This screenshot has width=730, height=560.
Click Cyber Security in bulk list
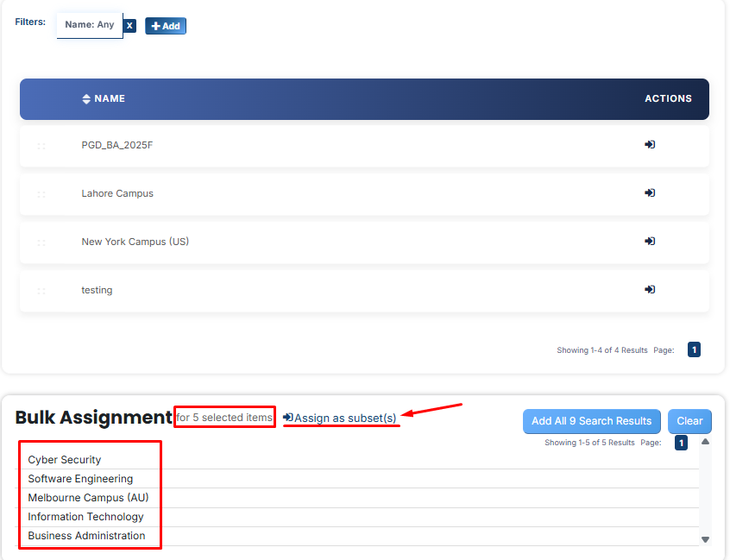pos(64,460)
